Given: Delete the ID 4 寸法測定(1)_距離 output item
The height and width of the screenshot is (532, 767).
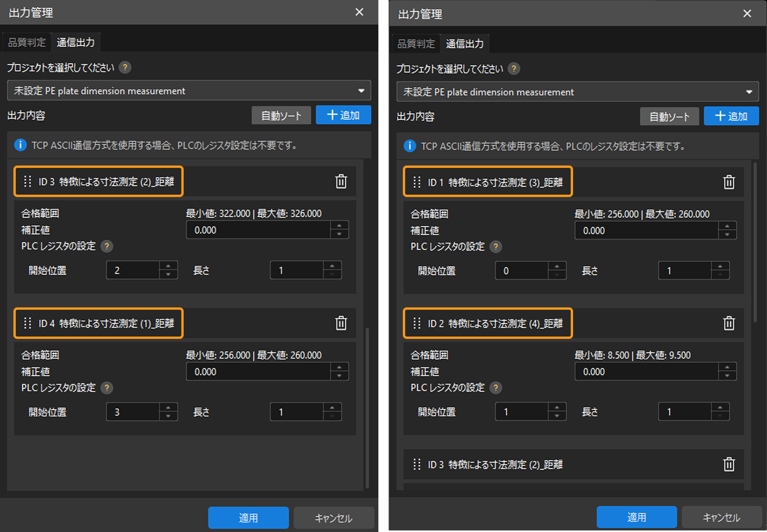Looking at the screenshot, I should pos(341,323).
